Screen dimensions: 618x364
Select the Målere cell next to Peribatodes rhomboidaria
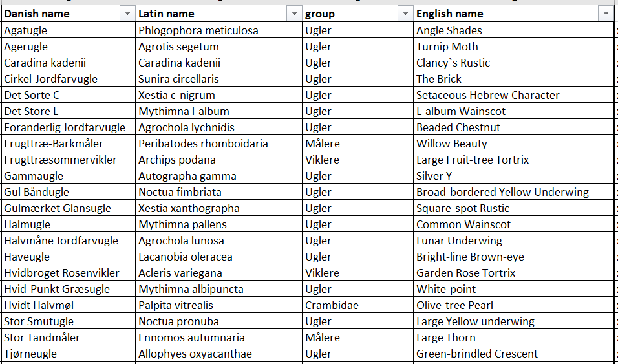click(358, 144)
